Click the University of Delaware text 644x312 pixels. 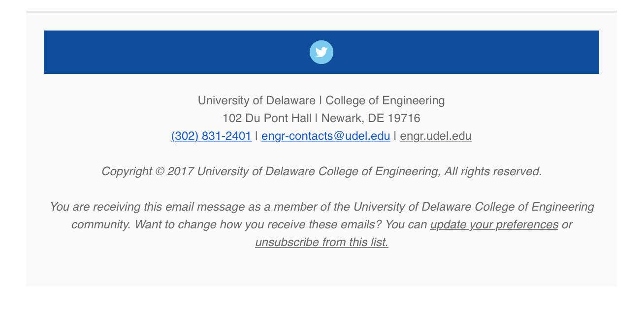[257, 100]
